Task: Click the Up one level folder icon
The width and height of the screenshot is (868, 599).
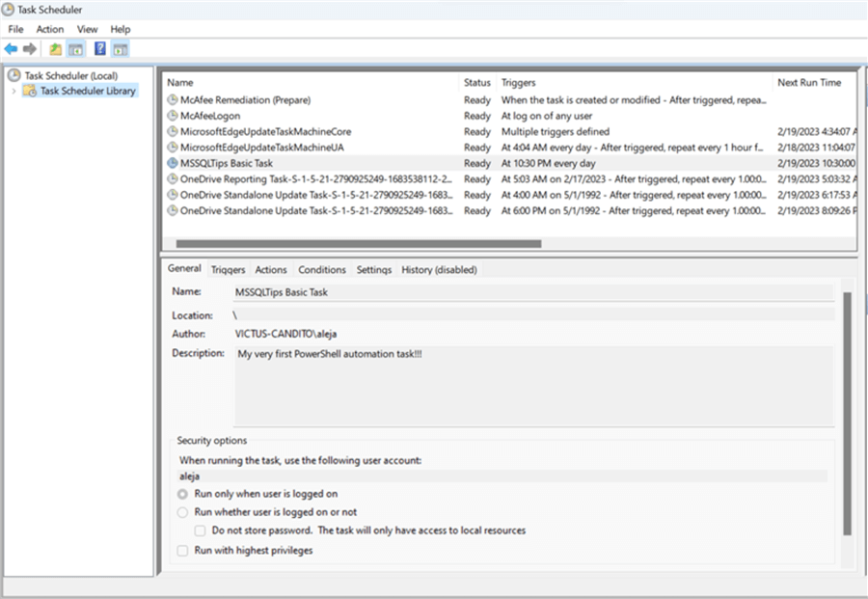Action: tap(55, 49)
